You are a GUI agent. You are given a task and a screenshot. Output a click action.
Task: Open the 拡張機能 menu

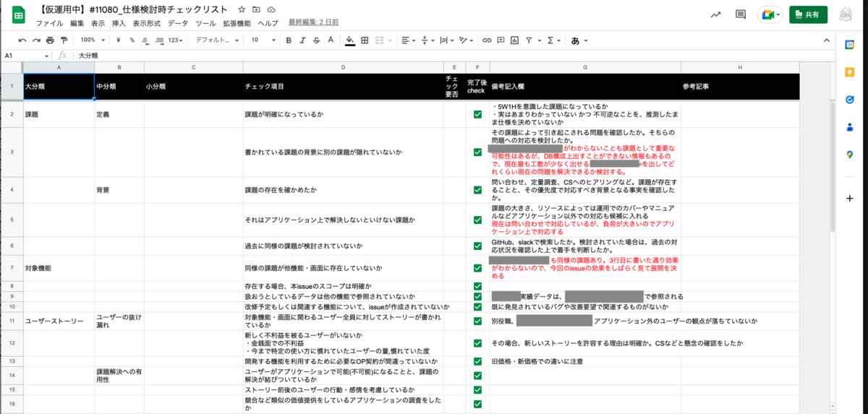(237, 23)
